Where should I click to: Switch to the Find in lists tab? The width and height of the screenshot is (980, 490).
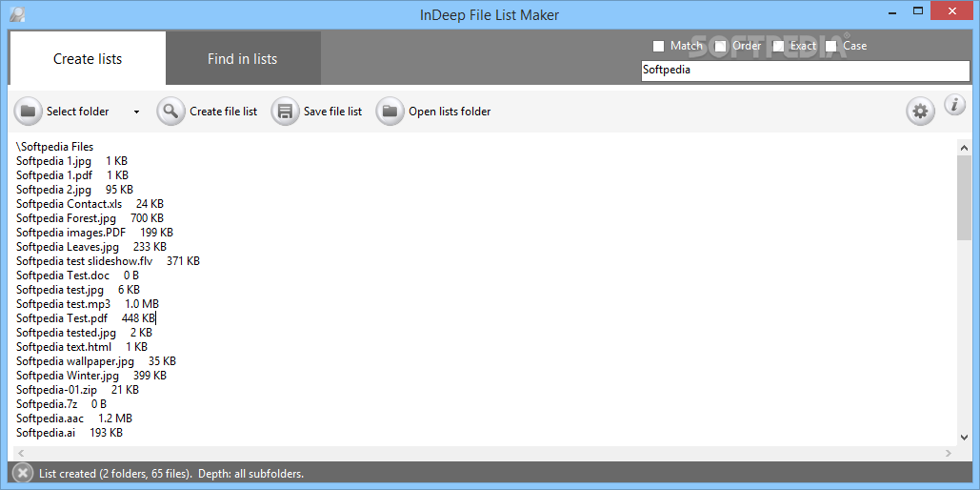[243, 58]
